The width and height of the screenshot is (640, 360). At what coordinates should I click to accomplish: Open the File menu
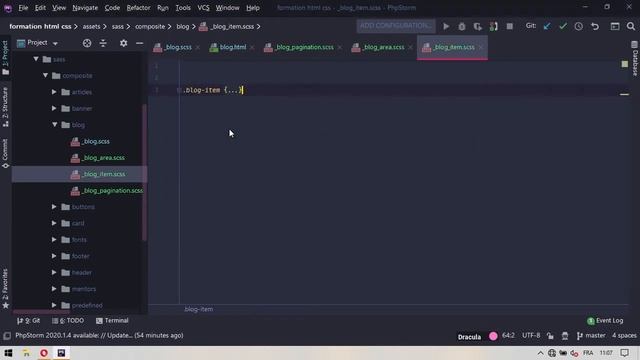tap(23, 8)
